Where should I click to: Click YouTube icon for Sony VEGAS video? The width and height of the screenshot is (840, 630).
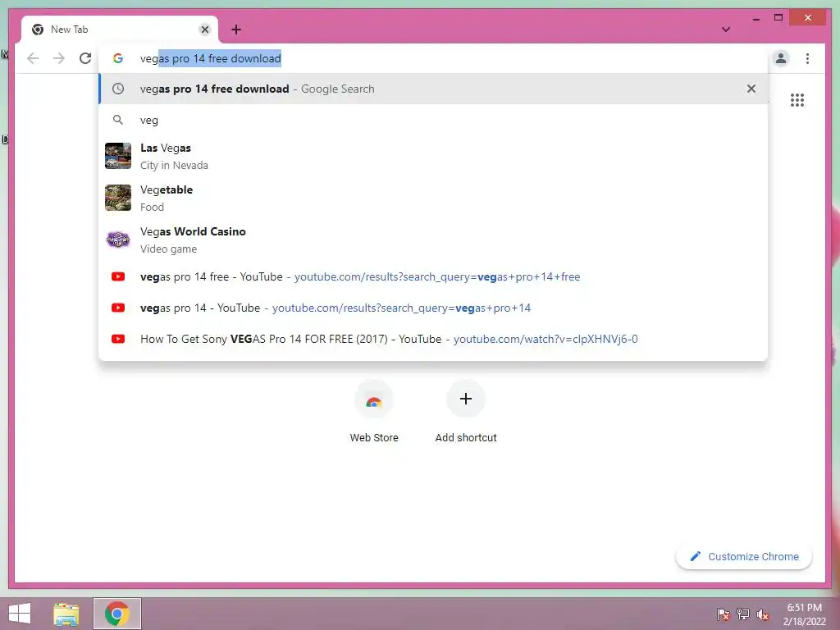point(118,339)
